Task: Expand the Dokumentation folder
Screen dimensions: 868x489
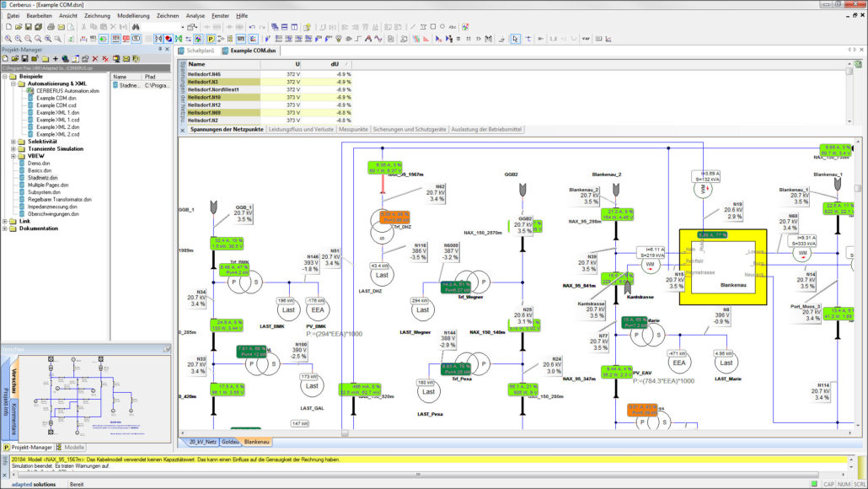Action: point(6,228)
